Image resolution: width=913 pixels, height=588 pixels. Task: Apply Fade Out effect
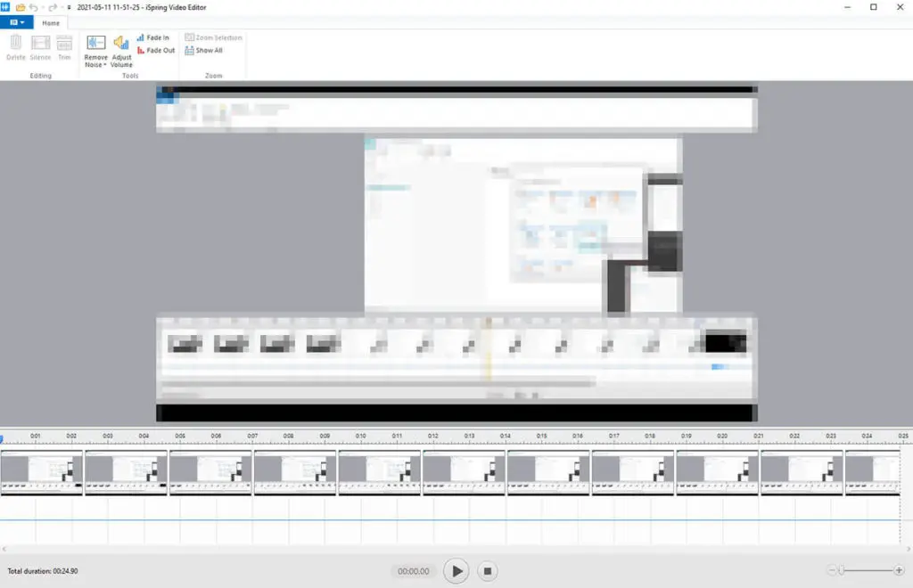click(156, 51)
